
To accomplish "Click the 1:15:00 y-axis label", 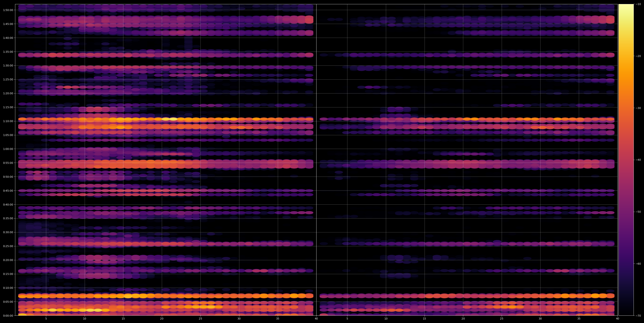I will click(8, 107).
